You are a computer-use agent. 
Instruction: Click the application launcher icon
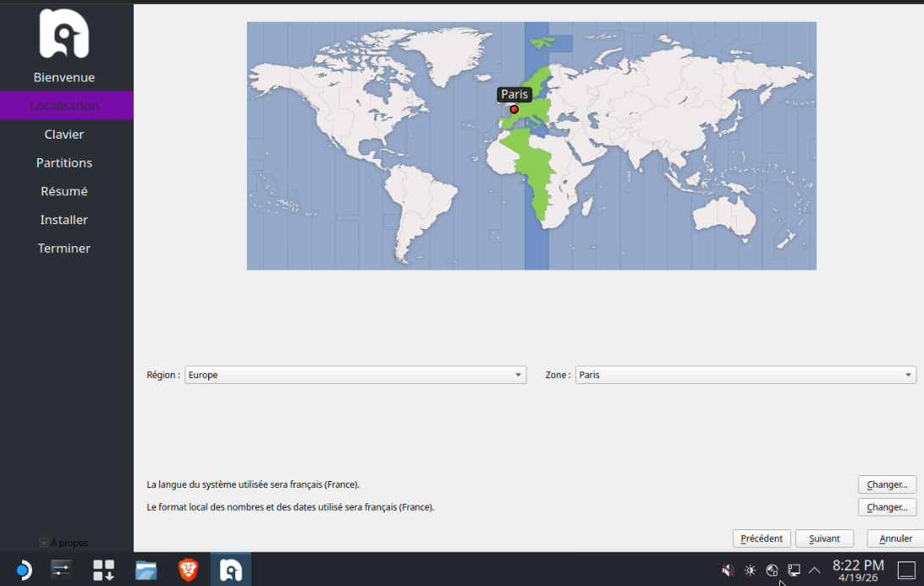click(x=23, y=571)
